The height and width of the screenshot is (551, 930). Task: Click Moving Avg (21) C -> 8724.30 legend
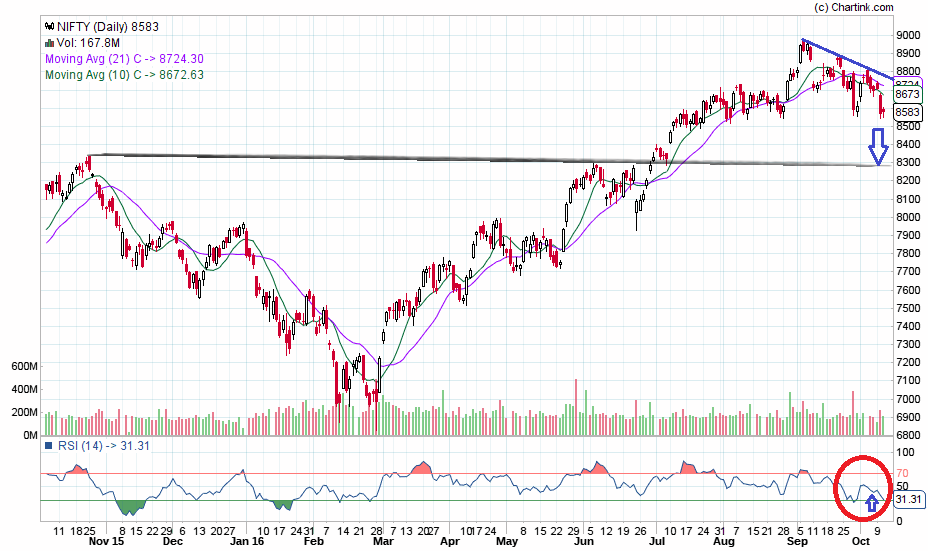coord(125,59)
